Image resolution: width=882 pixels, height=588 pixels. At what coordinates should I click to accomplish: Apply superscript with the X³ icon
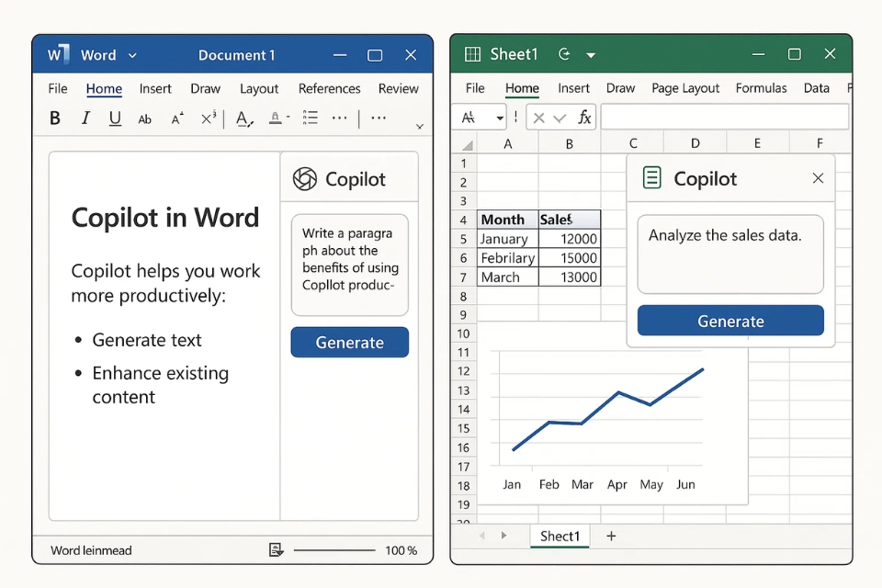click(x=209, y=119)
